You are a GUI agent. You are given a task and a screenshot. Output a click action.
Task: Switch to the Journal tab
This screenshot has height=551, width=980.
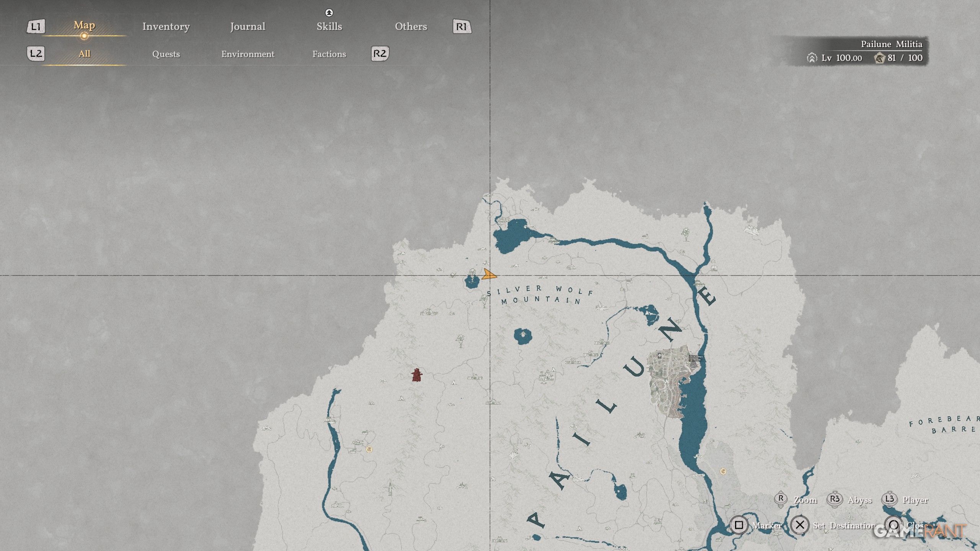[247, 26]
